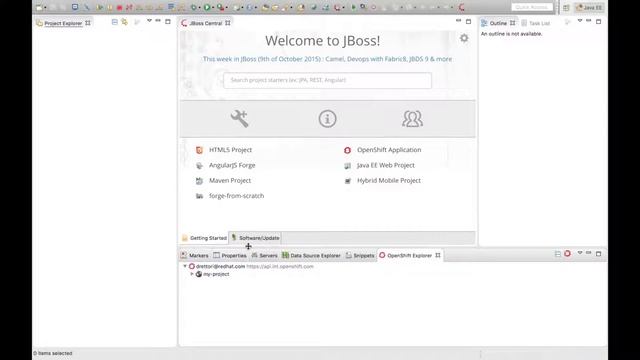This screenshot has height=360, width=640.
Task: Open the Open Perspective button
Action: tap(566, 7)
